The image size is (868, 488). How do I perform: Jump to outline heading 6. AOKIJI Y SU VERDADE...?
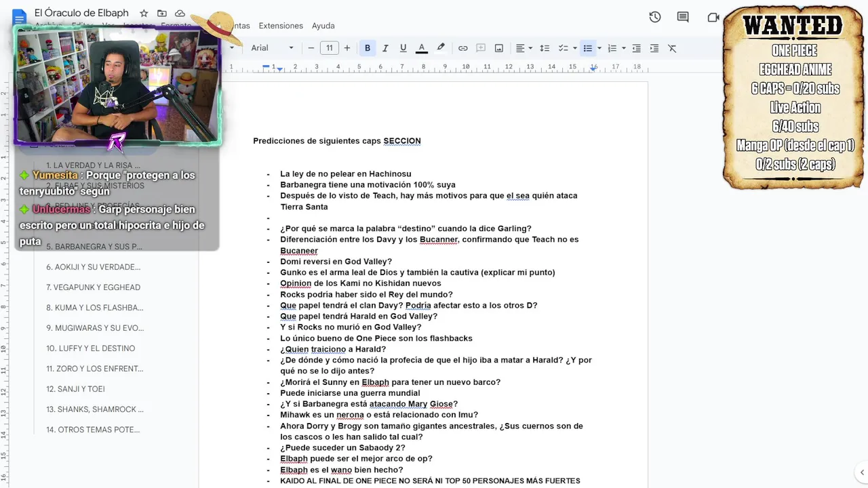click(94, 267)
